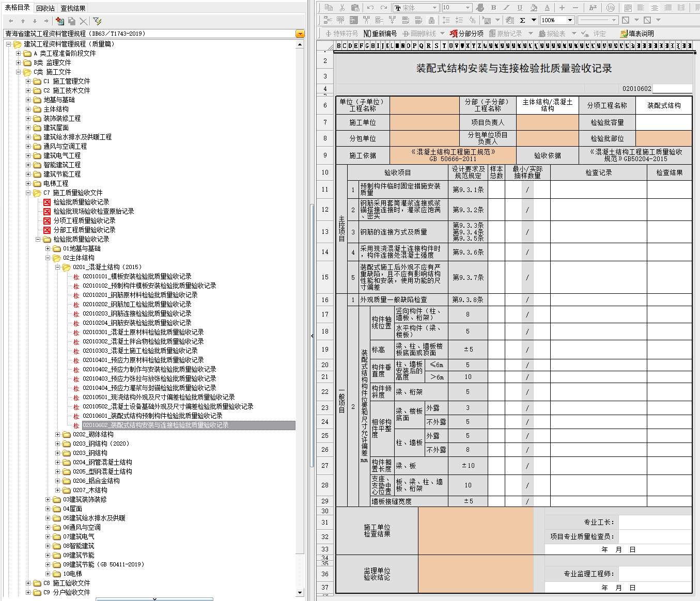Expand the C1 施工管理文件 folder
This screenshot has width=700, height=601.
click(28, 81)
